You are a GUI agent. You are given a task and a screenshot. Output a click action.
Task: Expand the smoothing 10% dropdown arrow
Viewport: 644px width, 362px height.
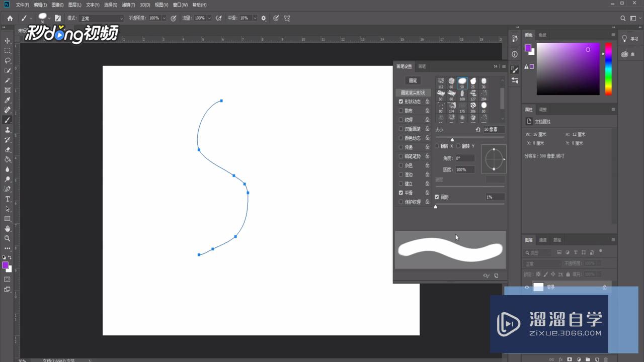point(255,18)
